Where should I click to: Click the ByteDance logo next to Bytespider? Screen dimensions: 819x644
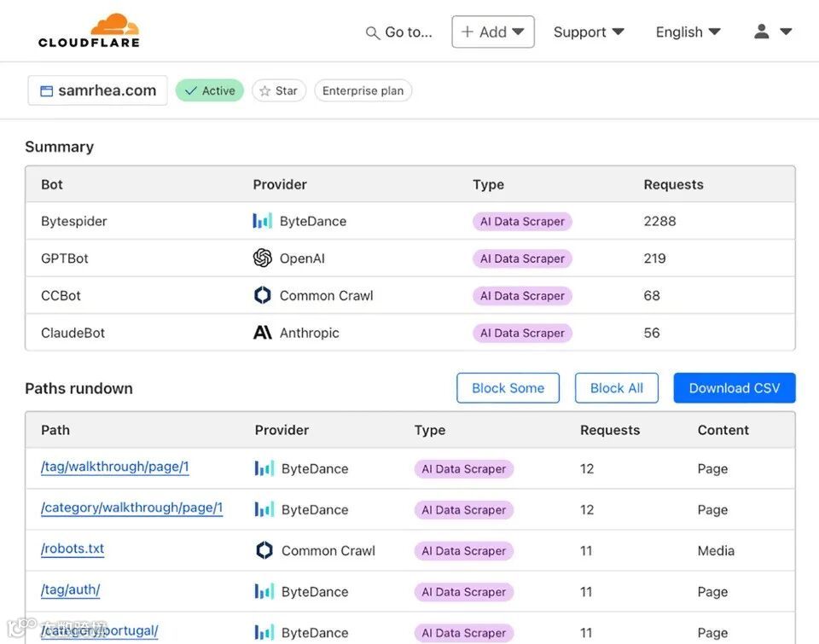pyautogui.click(x=263, y=221)
